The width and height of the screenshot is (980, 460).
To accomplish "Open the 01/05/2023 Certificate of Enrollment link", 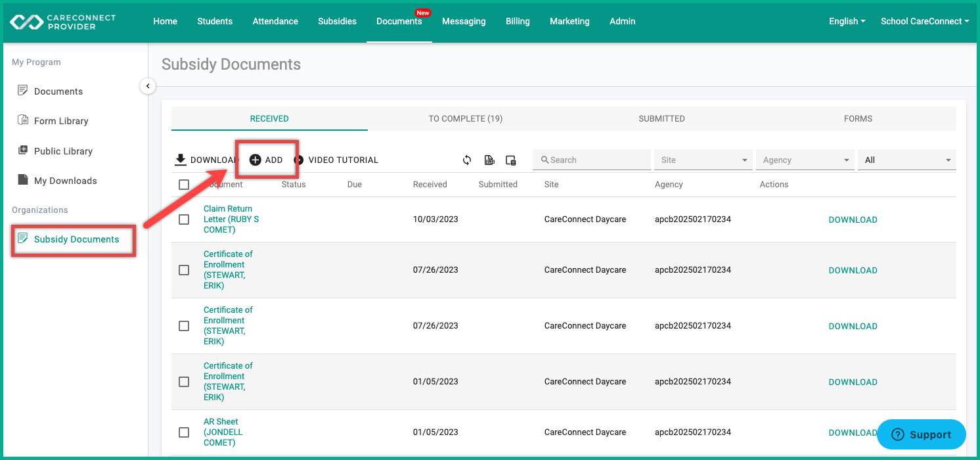I will pos(228,382).
